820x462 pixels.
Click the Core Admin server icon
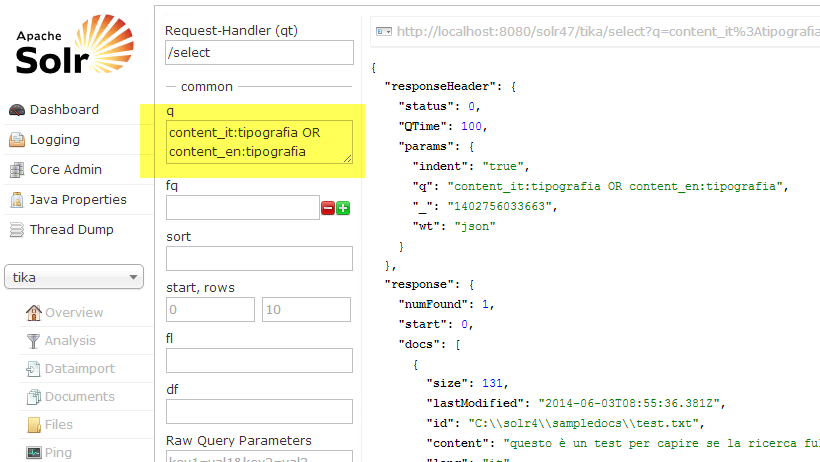[x=17, y=170]
